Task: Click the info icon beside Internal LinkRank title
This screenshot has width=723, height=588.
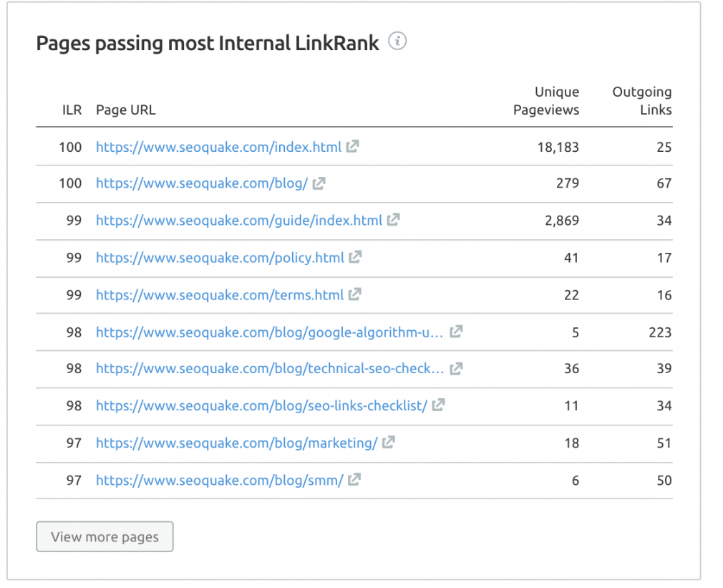Action: point(397,41)
